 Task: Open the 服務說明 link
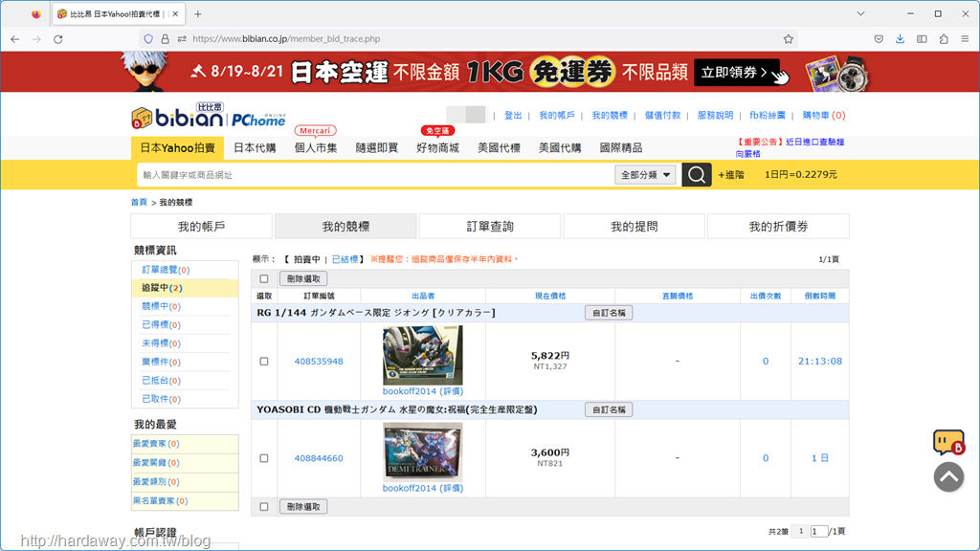[715, 116]
